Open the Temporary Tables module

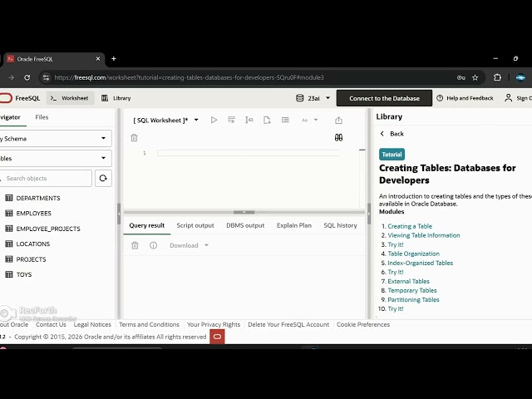tap(412, 290)
